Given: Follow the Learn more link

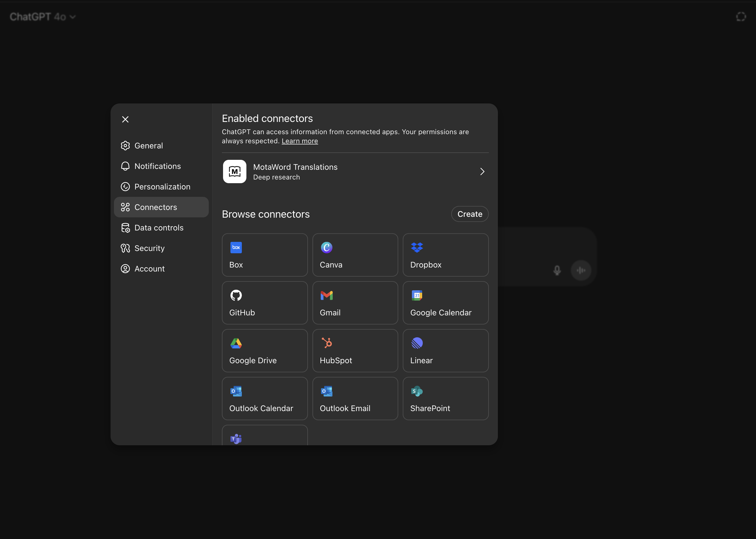Looking at the screenshot, I should tap(300, 141).
